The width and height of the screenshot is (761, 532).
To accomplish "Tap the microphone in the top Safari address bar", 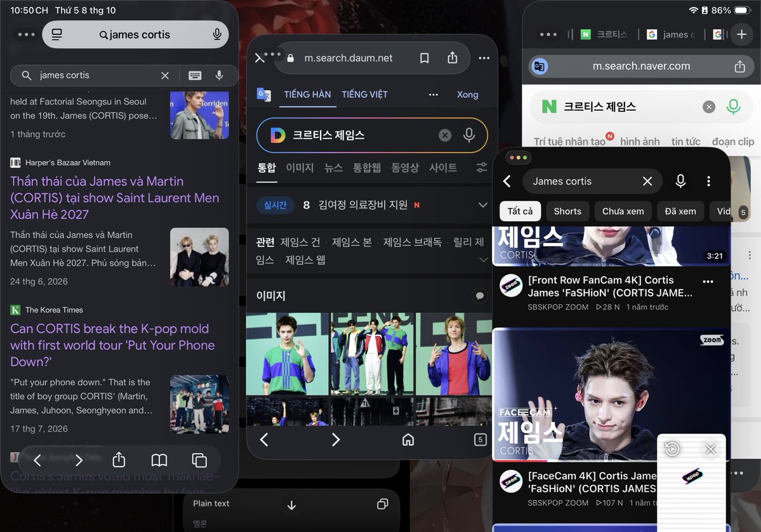I will click(x=217, y=34).
